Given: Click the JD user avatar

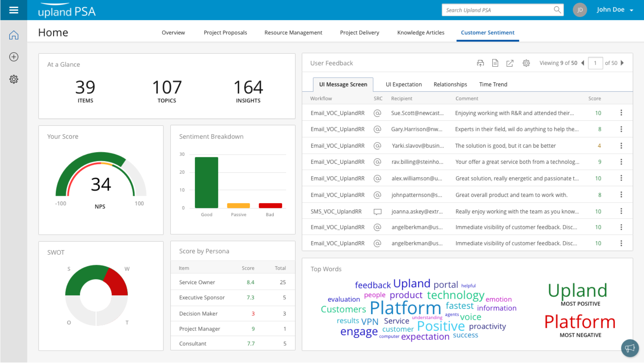Looking at the screenshot, I should click(580, 10).
